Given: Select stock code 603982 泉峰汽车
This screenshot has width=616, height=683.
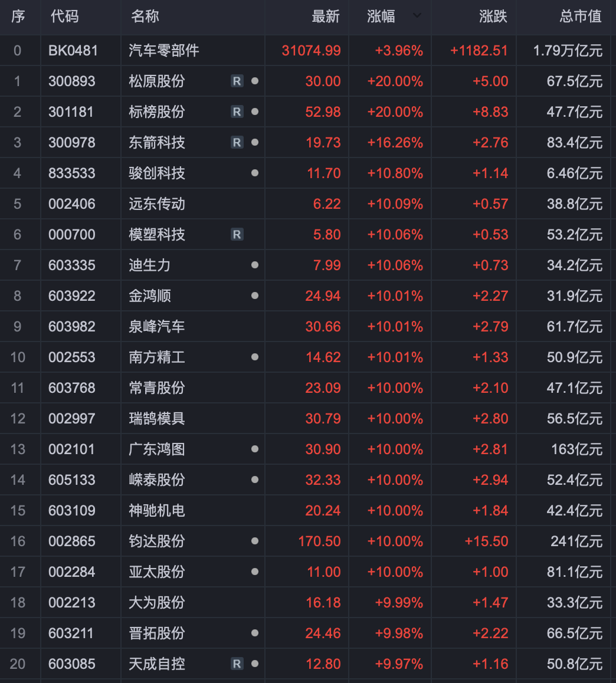Looking at the screenshot, I should pyautogui.click(x=72, y=327).
